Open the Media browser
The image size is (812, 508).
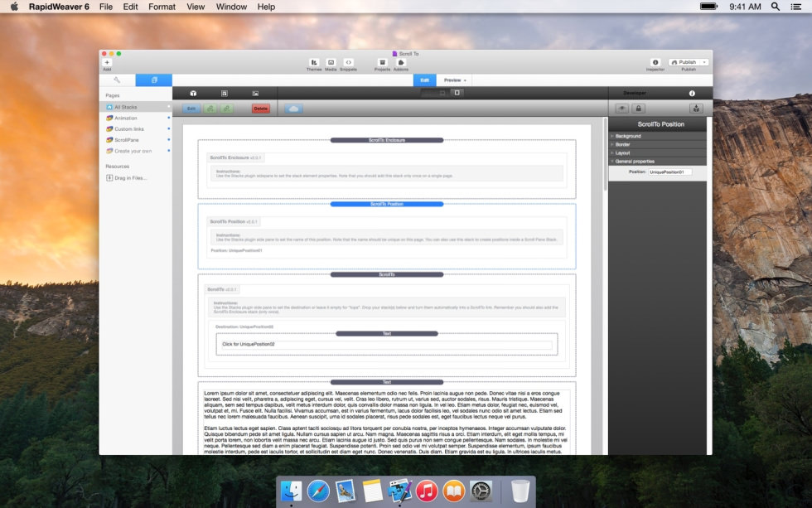tap(331, 63)
